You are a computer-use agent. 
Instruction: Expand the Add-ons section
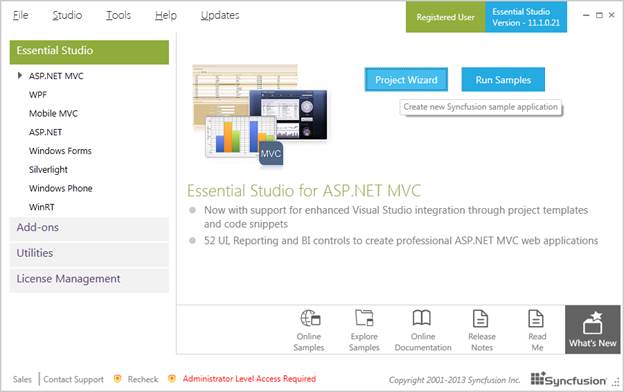pyautogui.click(x=89, y=228)
